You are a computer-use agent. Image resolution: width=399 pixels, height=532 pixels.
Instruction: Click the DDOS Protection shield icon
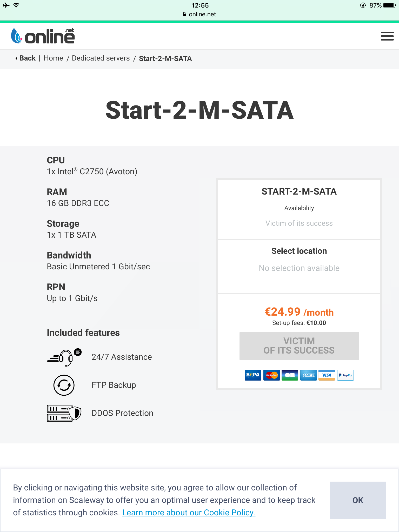[64, 413]
